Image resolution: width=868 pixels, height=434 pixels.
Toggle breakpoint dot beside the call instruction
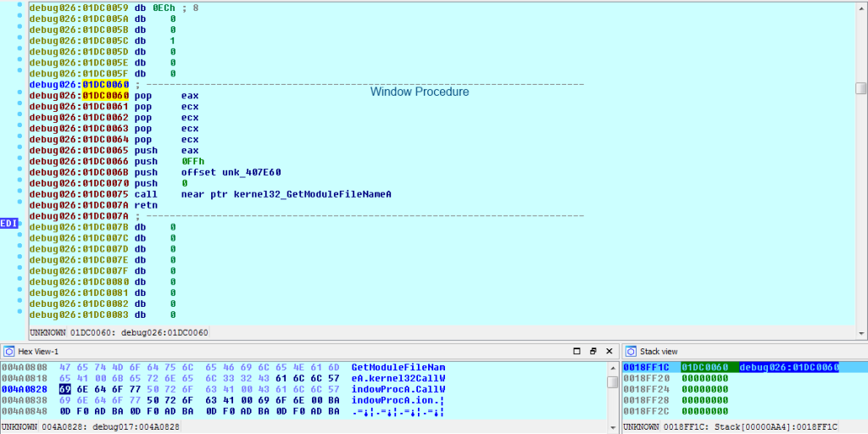[19, 194]
